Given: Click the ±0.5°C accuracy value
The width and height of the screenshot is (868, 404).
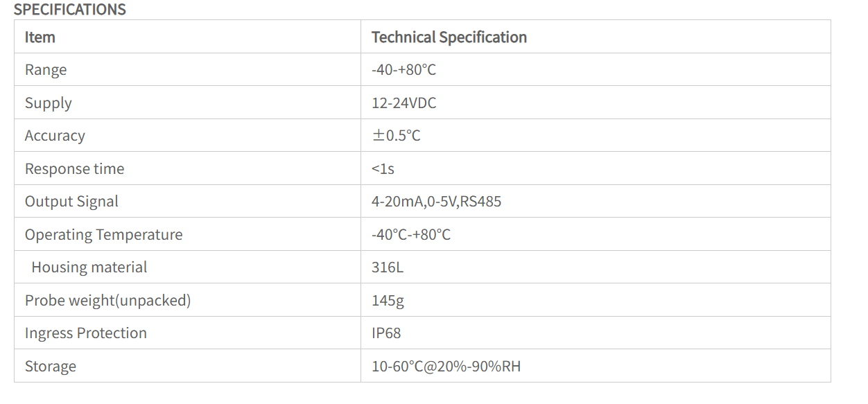Looking at the screenshot, I should [x=396, y=136].
